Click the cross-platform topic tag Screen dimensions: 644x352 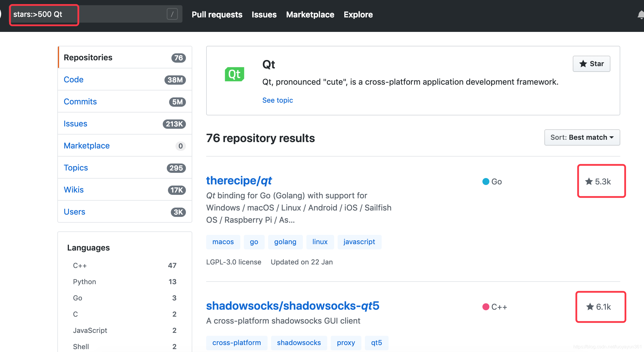coord(236,343)
